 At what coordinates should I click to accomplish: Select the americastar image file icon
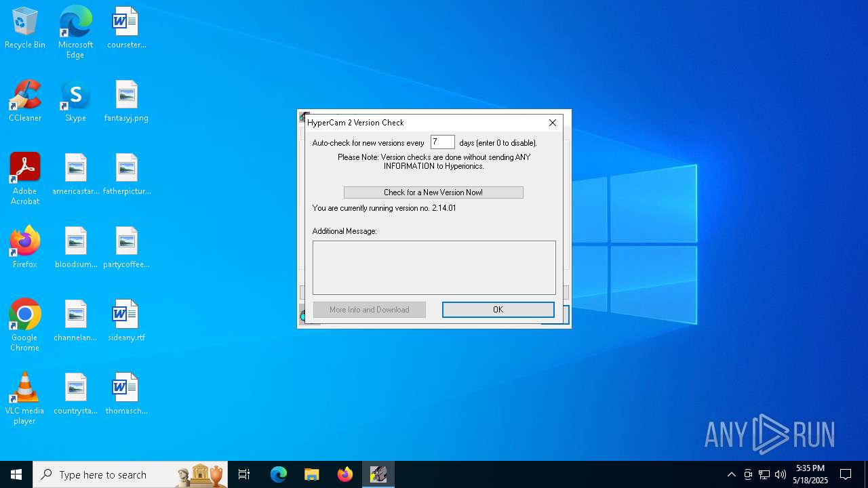tap(75, 175)
